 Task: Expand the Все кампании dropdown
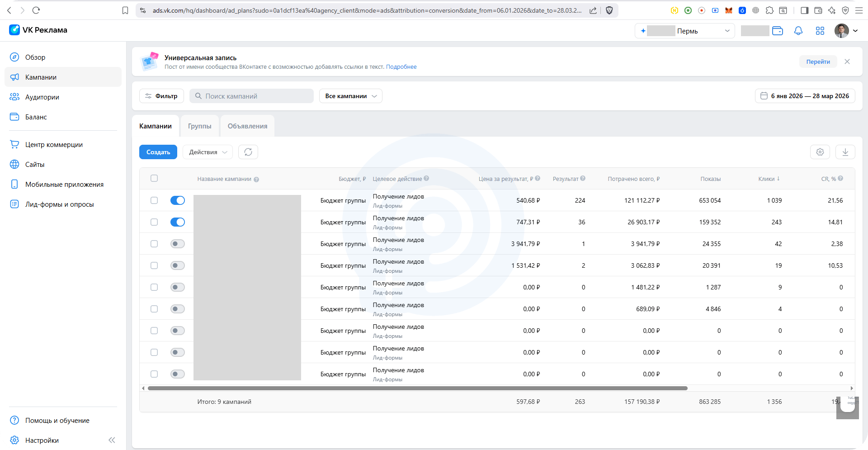pyautogui.click(x=350, y=96)
